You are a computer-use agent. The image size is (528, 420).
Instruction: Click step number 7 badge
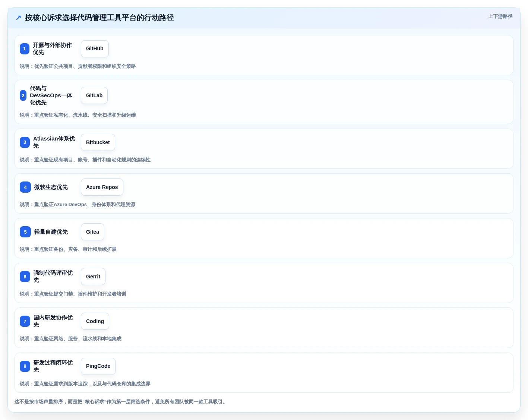click(25, 321)
